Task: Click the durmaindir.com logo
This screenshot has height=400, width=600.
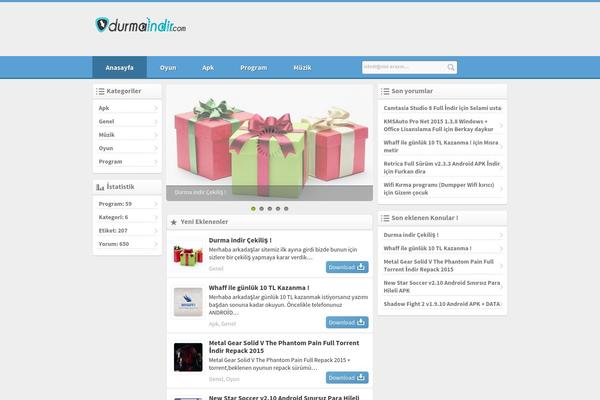Action: (140, 25)
